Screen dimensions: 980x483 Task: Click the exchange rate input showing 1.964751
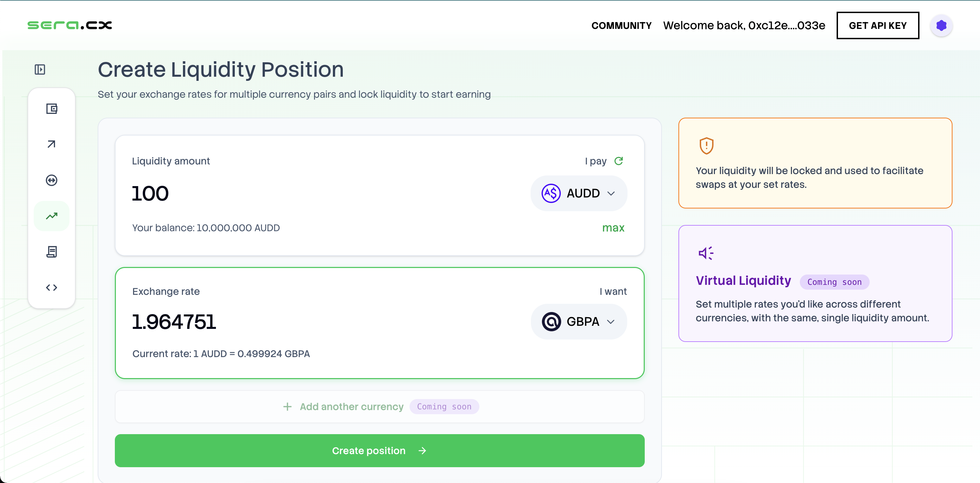174,321
